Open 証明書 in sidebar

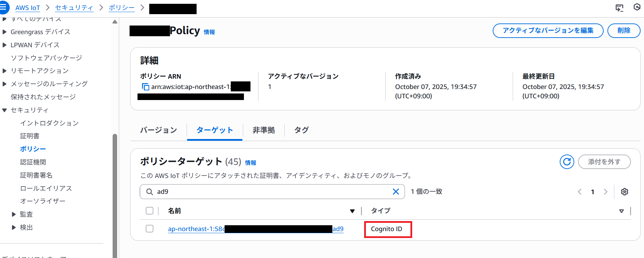(x=30, y=136)
